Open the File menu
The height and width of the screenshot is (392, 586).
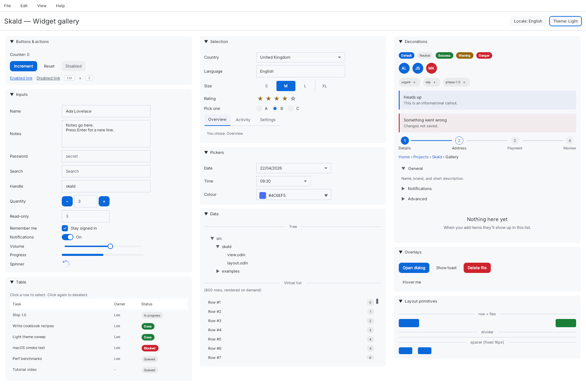pos(8,6)
